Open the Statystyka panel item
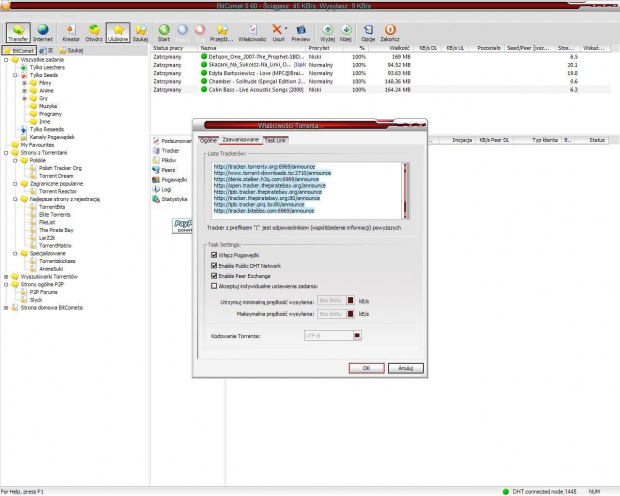This screenshot has height=496, width=620. 170,199
